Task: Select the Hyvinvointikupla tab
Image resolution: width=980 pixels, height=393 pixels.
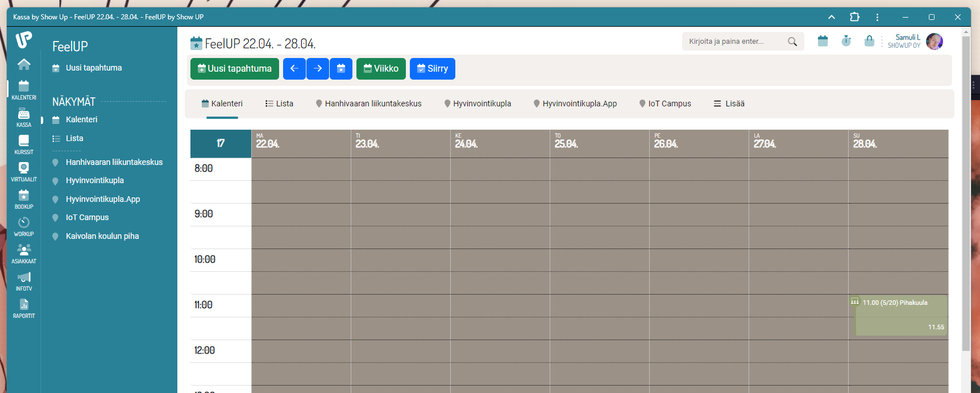Action: pyautogui.click(x=477, y=104)
